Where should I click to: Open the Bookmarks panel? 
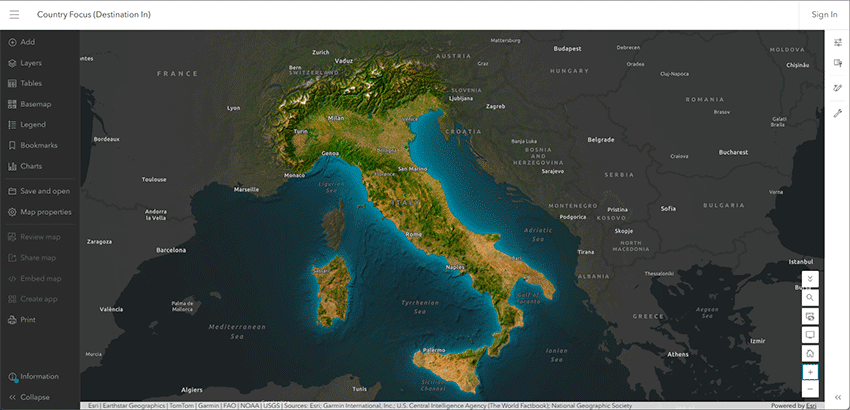[40, 145]
